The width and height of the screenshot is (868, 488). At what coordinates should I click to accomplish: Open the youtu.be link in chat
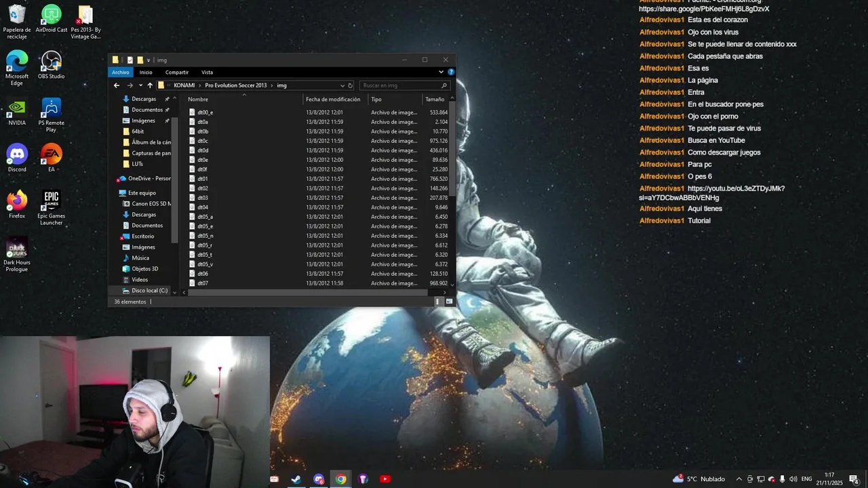[x=712, y=193]
